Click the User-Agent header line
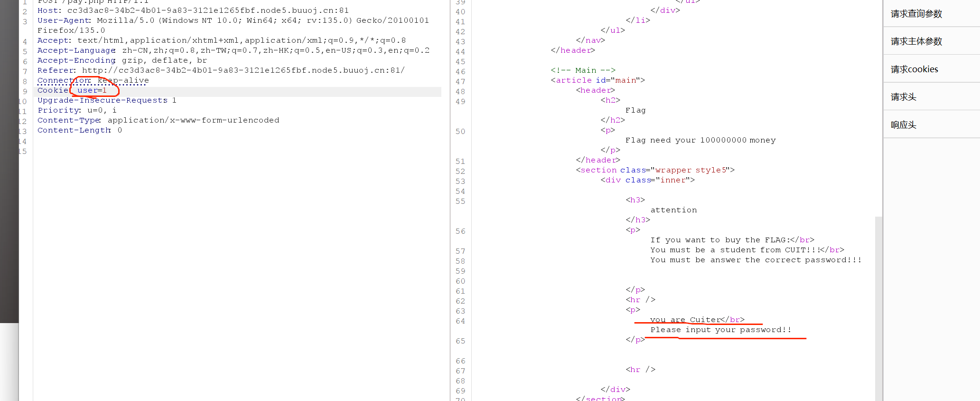 coord(233,20)
